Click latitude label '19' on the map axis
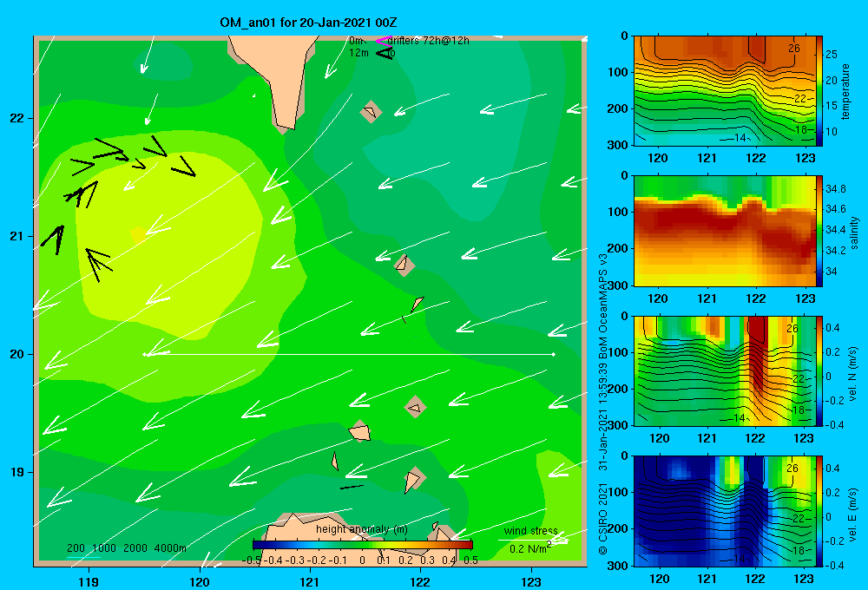This screenshot has height=590, width=868. (x=16, y=472)
